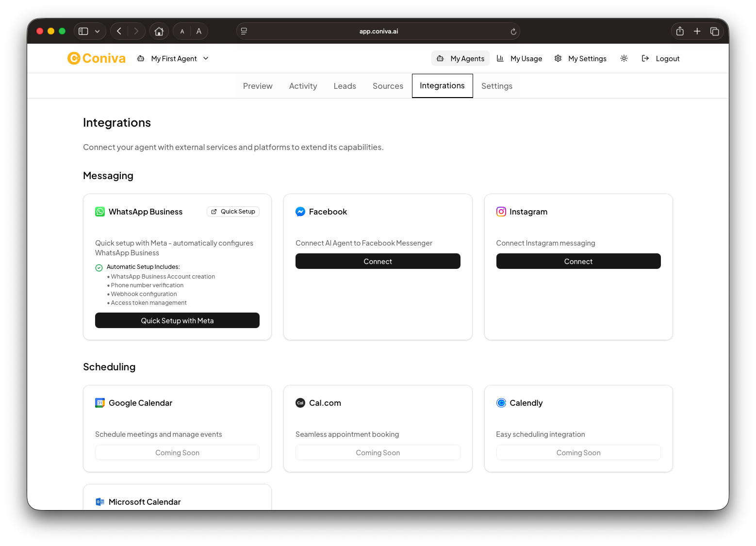Click the Facebook Messenger icon

[300, 212]
